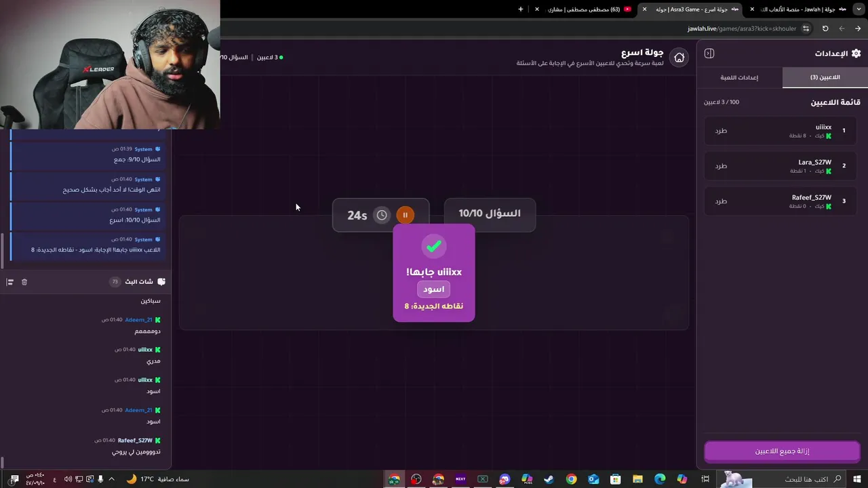The width and height of the screenshot is (868, 488).
Task: Go back in browser history
Action: pos(858,28)
